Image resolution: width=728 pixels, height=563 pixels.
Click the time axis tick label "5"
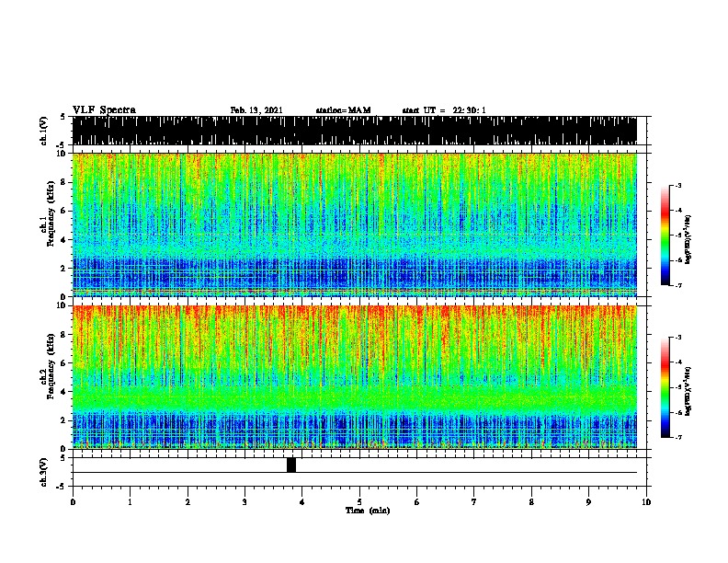(x=359, y=501)
